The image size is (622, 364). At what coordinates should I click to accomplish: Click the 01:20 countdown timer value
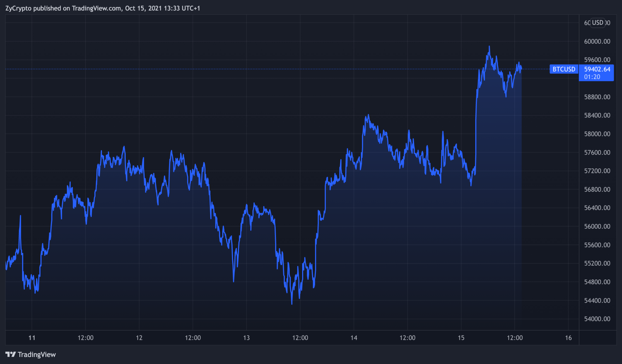(592, 77)
